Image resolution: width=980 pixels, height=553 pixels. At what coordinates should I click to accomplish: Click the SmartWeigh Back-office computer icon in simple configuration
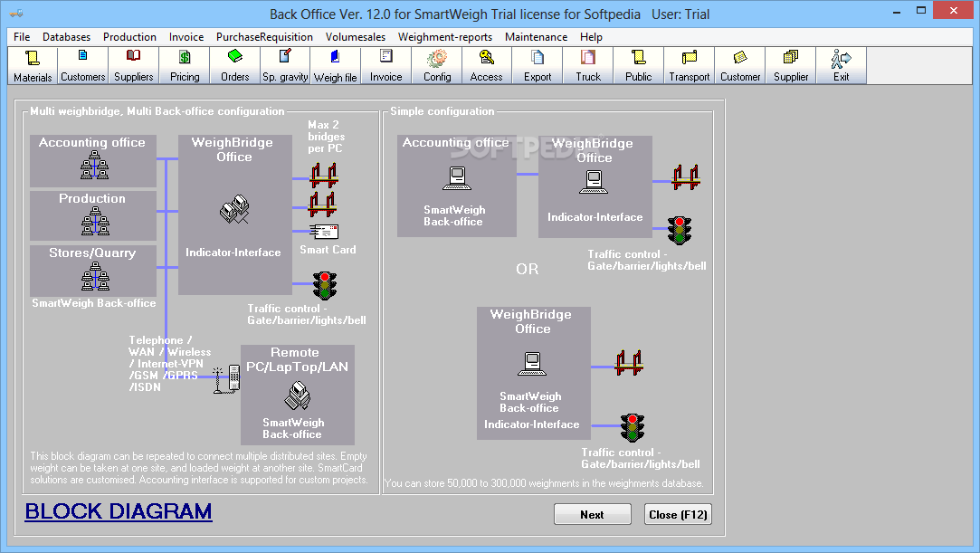[457, 178]
